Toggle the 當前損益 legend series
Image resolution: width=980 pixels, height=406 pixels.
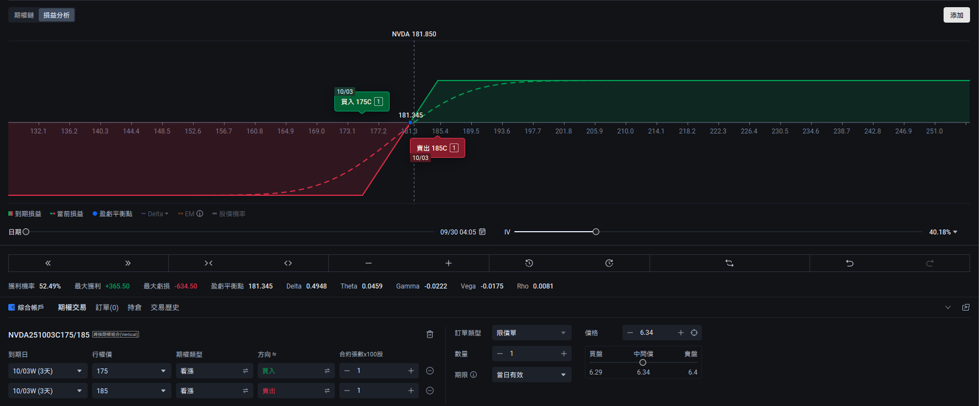coord(67,214)
